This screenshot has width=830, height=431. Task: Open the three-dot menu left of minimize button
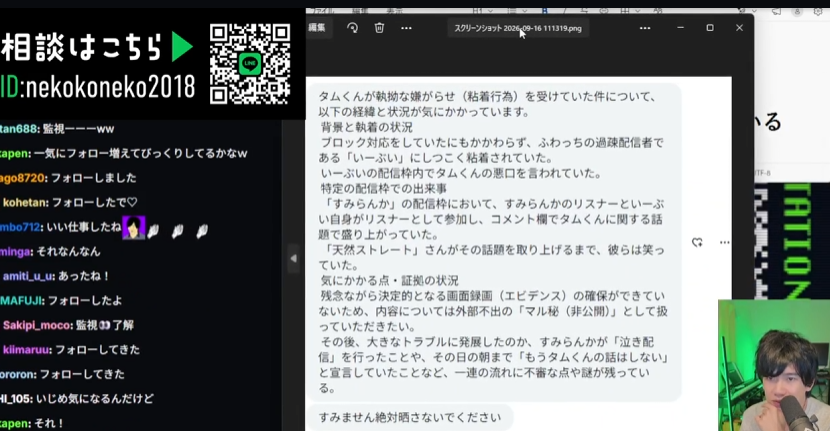pos(645,28)
